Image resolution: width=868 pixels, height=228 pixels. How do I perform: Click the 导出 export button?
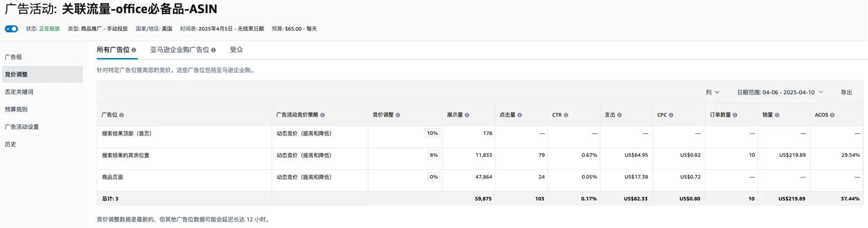tap(846, 92)
